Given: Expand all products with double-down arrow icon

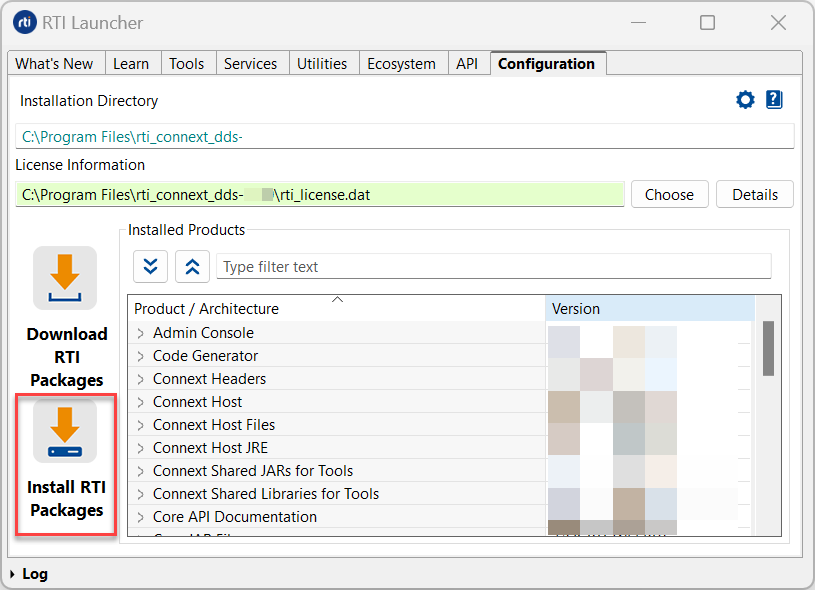Looking at the screenshot, I should tap(150, 267).
